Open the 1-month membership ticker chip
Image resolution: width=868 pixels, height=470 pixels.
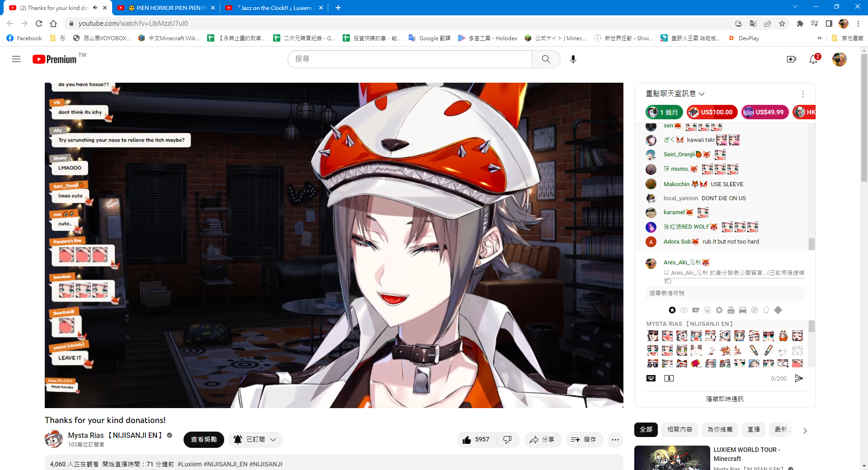(x=664, y=112)
